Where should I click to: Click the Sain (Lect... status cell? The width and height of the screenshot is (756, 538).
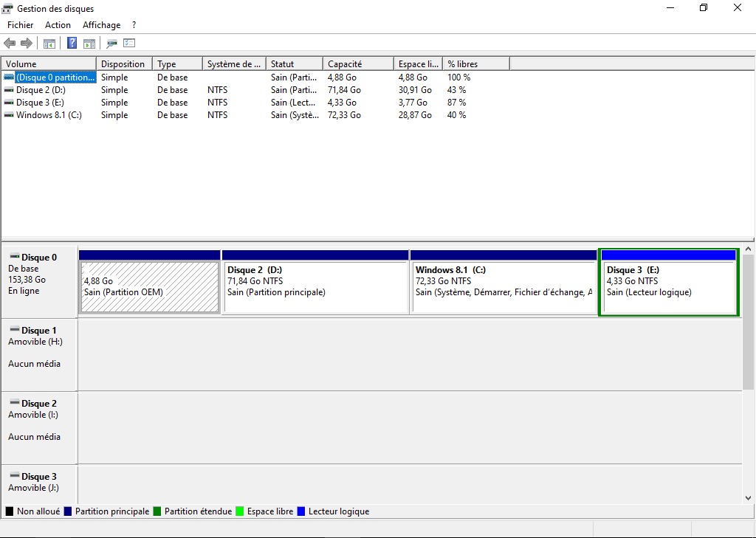tap(293, 102)
